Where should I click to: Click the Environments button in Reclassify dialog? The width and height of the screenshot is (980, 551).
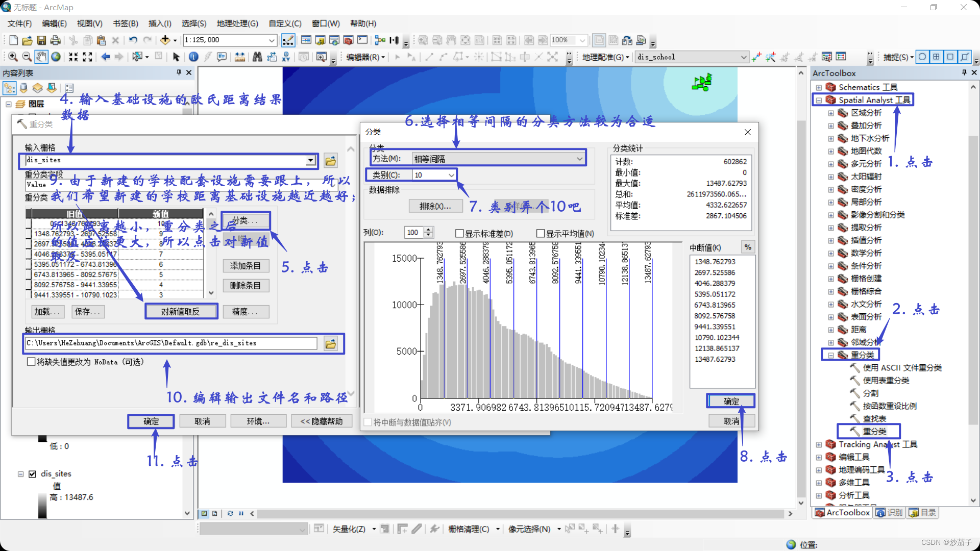258,421
